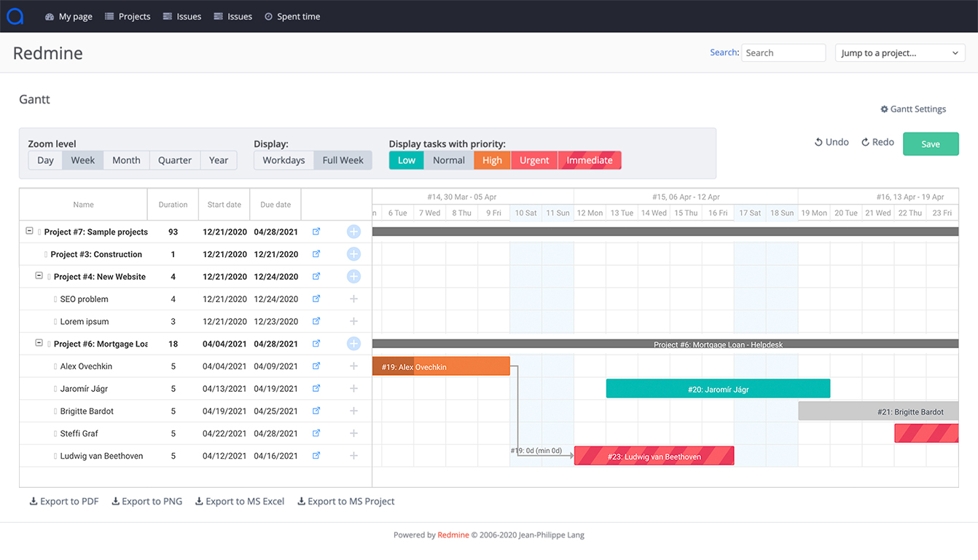
Task: Select #19: Alex Ovechkin Gantt bar
Action: click(441, 366)
